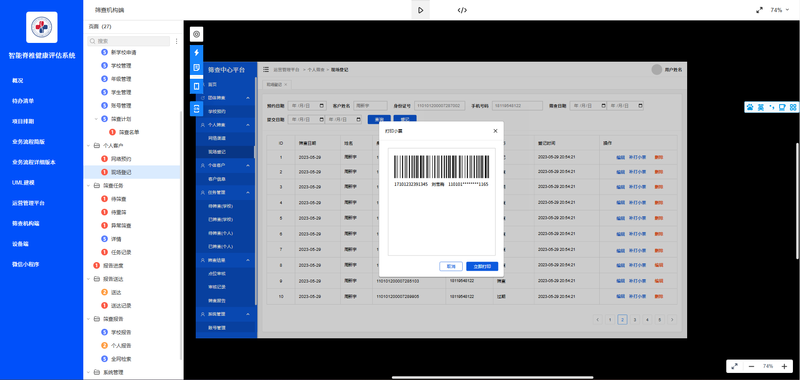Viewport: 800px width, 380px height.
Task: Click 立即打印 in the print dialog
Action: click(482, 266)
